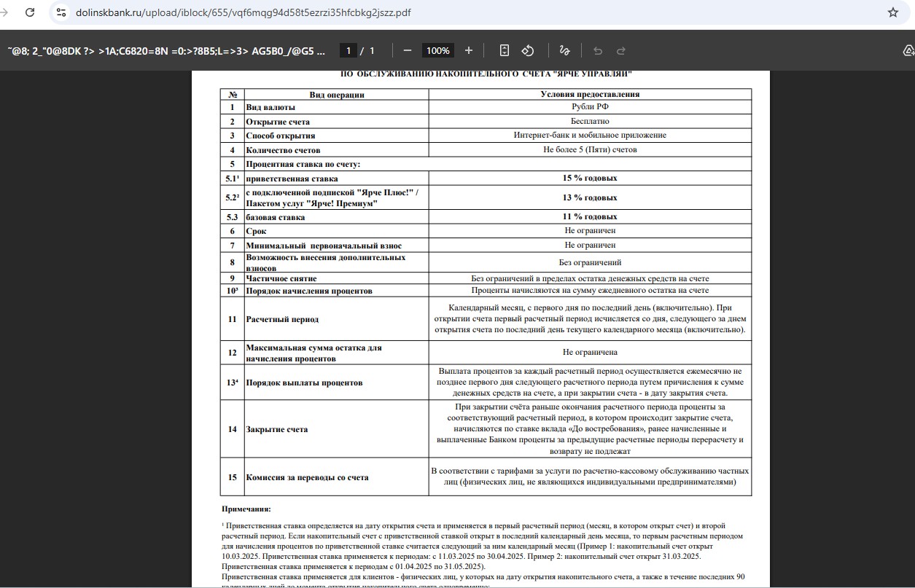Click the 'Условия предоставления' column header
The height and width of the screenshot is (588, 915).
(589, 94)
